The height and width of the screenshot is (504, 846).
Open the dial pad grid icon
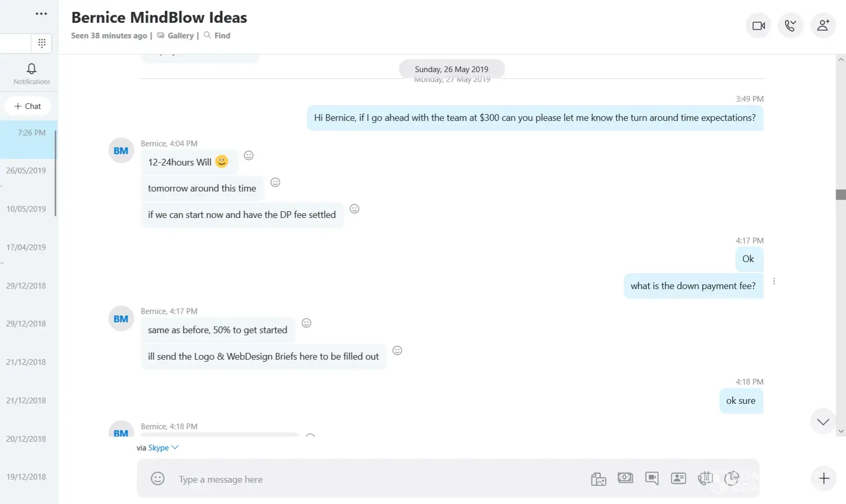point(42,43)
